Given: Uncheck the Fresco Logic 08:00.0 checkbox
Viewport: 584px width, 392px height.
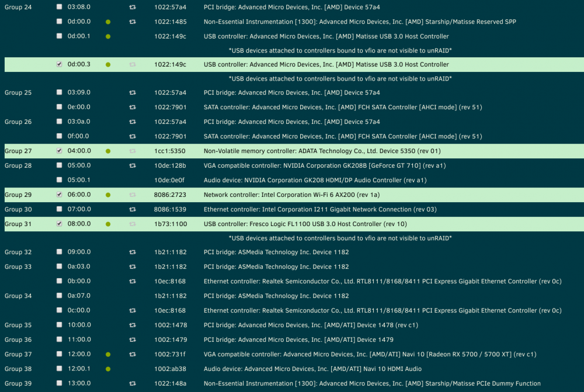Looking at the screenshot, I should pyautogui.click(x=59, y=224).
